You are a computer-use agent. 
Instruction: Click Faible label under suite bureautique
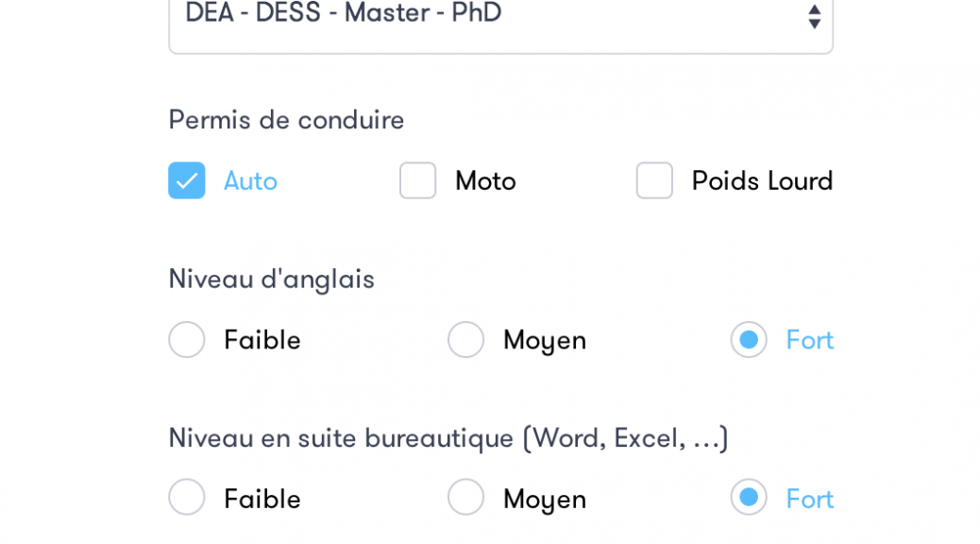(262, 498)
